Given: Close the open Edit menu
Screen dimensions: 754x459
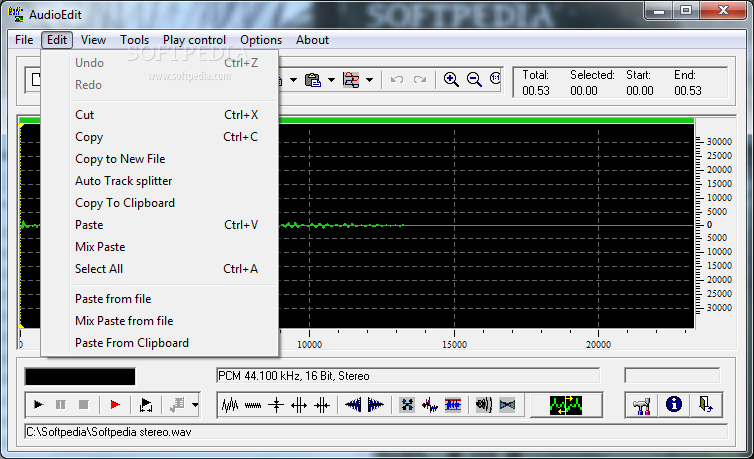Looking at the screenshot, I should [x=57, y=40].
